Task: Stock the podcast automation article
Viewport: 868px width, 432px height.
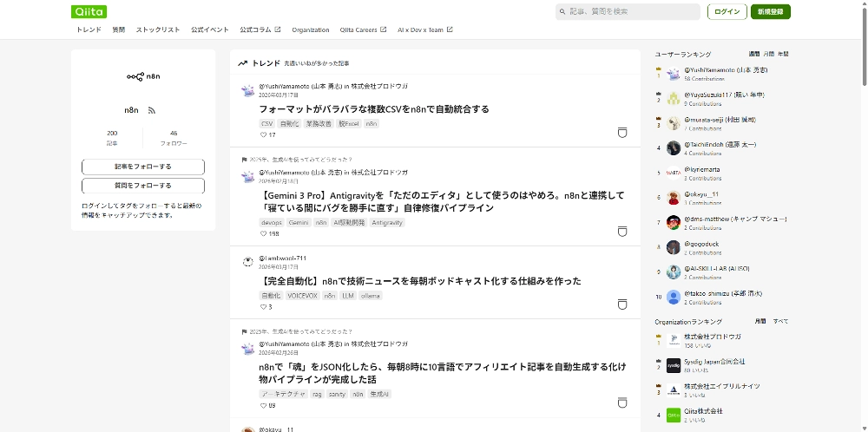Action: tap(621, 304)
